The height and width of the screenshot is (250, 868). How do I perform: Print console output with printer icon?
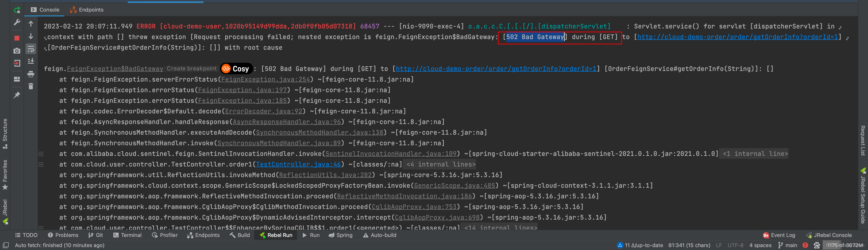click(31, 74)
